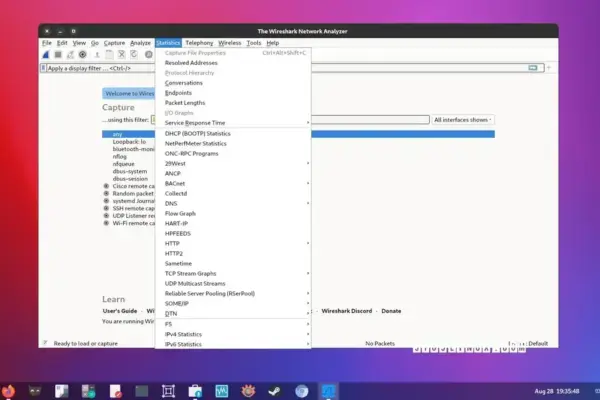Open settings gear for SSH remote capture
600x400 pixels.
coord(106,208)
